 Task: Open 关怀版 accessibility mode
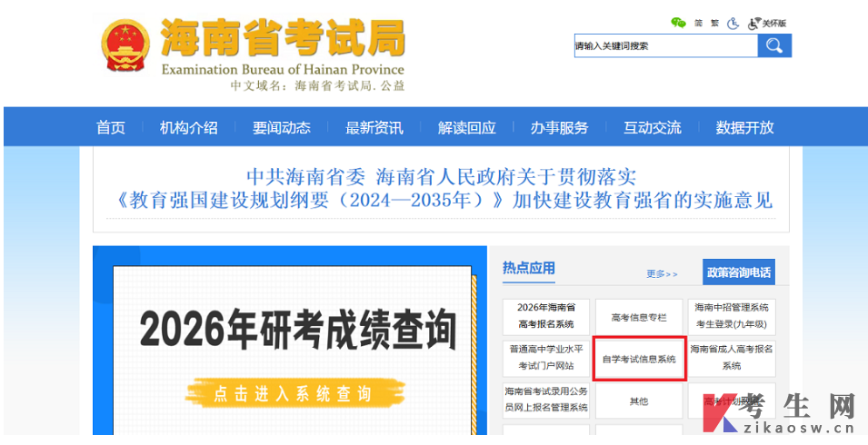coord(767,24)
